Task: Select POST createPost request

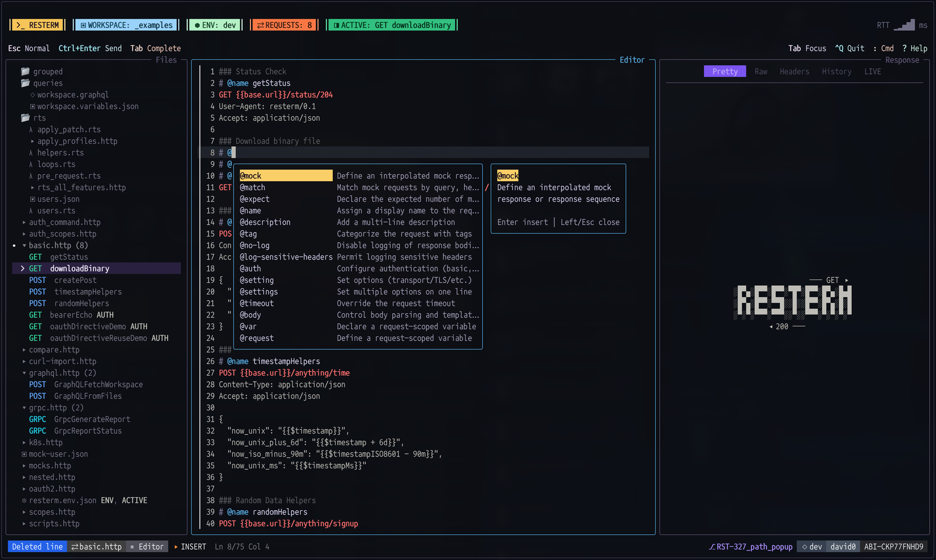Action: 63,280
